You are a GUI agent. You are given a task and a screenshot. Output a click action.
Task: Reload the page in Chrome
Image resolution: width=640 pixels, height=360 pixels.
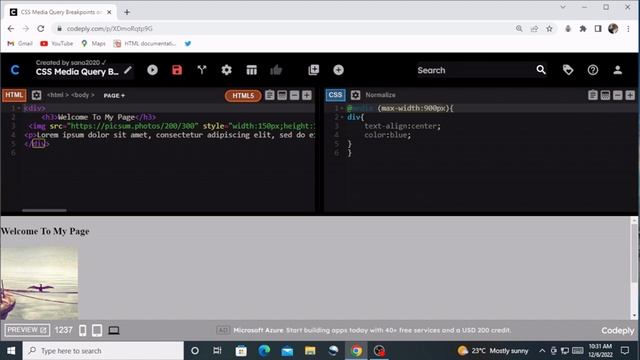tap(41, 29)
